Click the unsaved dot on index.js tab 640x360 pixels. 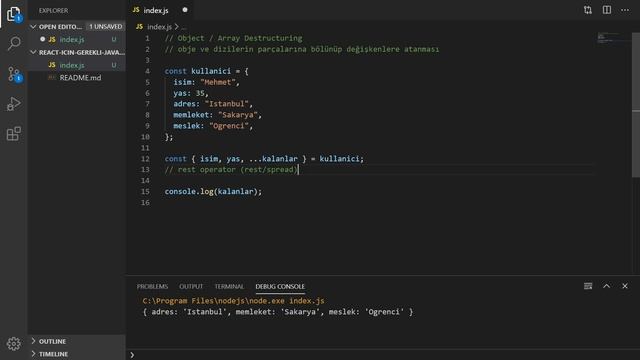tap(185, 10)
